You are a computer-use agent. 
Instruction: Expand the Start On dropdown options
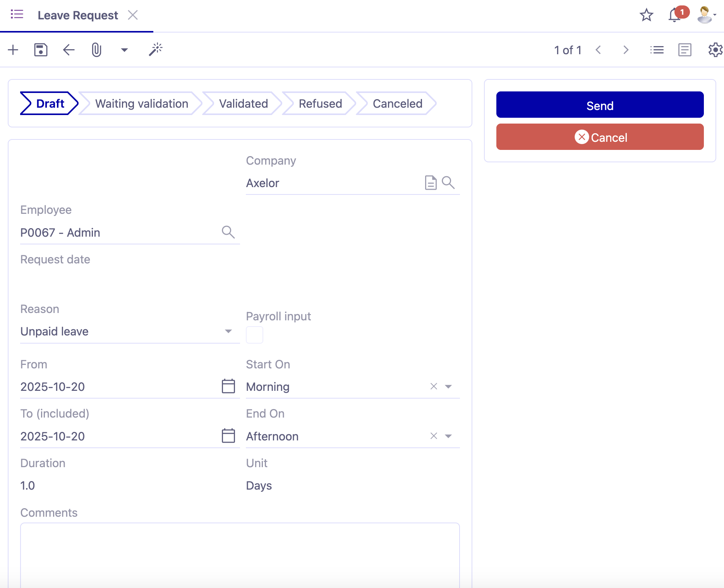click(448, 386)
